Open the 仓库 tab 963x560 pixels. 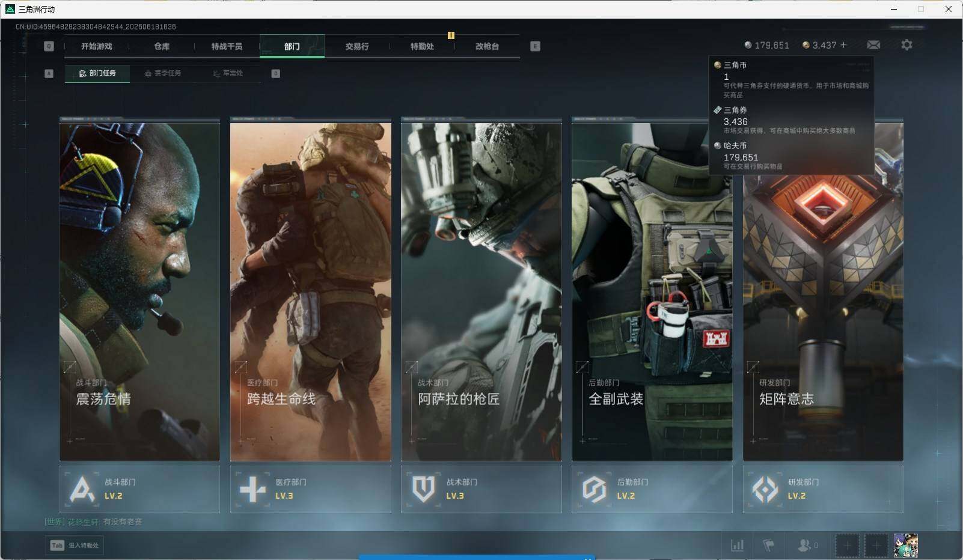(x=162, y=46)
